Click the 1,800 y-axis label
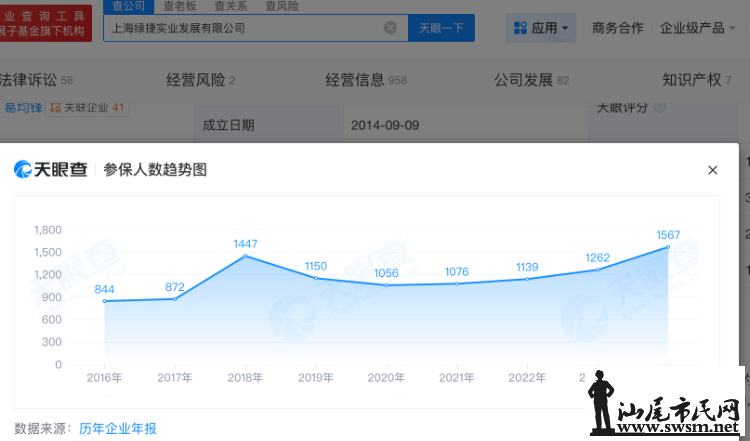Image resolution: width=750 pixels, height=441 pixels. pos(48,230)
